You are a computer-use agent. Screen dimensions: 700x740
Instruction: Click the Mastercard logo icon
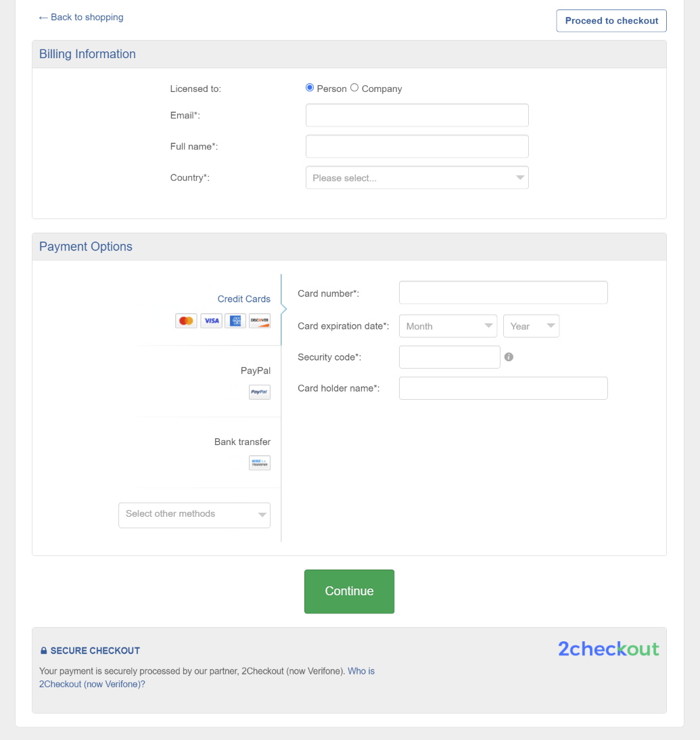pos(186,321)
